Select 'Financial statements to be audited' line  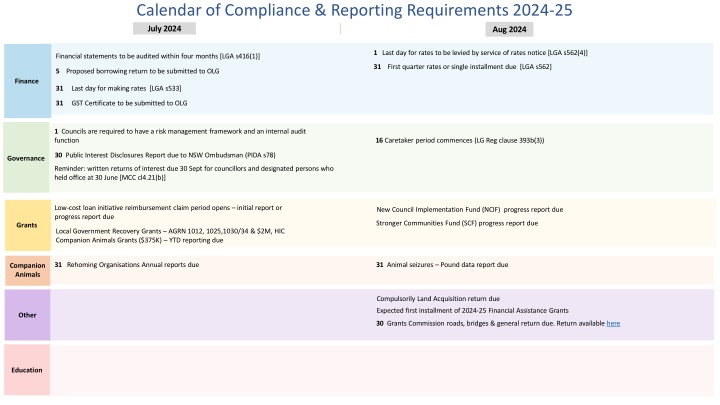pyautogui.click(x=158, y=56)
